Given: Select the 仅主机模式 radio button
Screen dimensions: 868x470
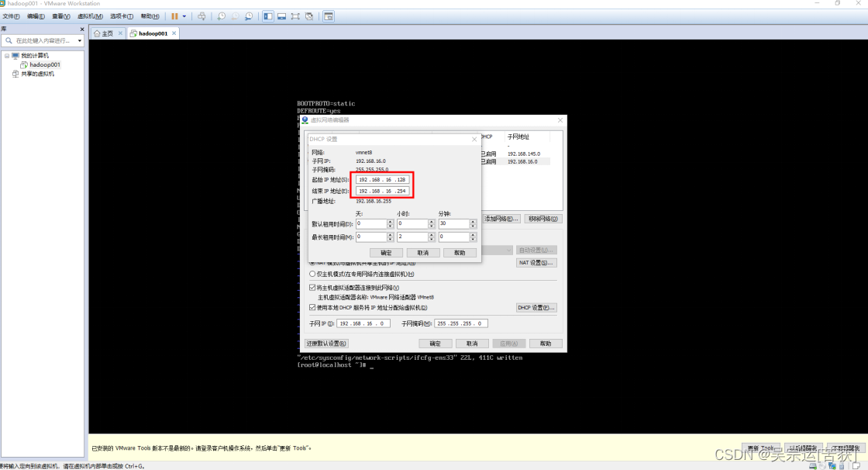Looking at the screenshot, I should coord(312,274).
